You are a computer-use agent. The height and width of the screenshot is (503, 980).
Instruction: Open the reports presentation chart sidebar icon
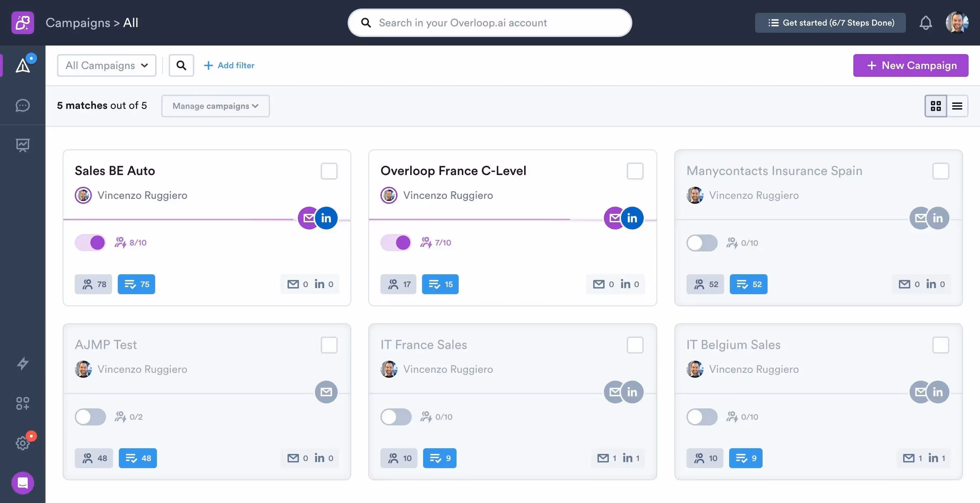coord(22,145)
